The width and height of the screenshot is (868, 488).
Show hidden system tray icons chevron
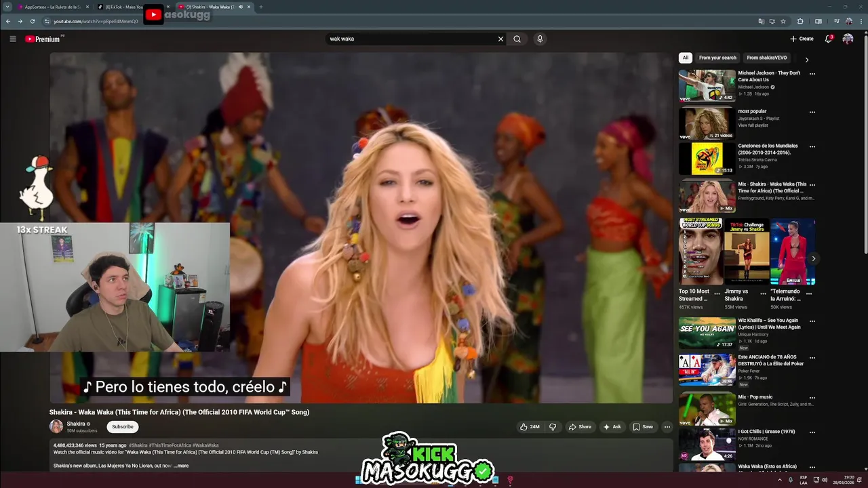pyautogui.click(x=780, y=480)
